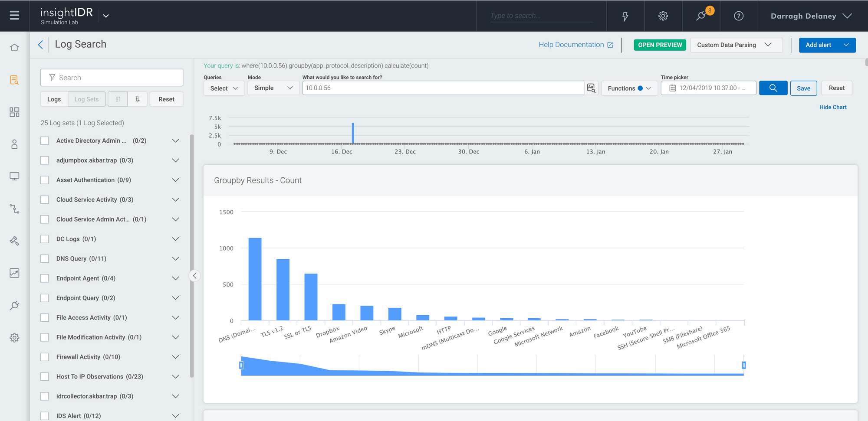Click the lightning bolt quick actions icon
Screen dimensions: 868x421
(625, 16)
